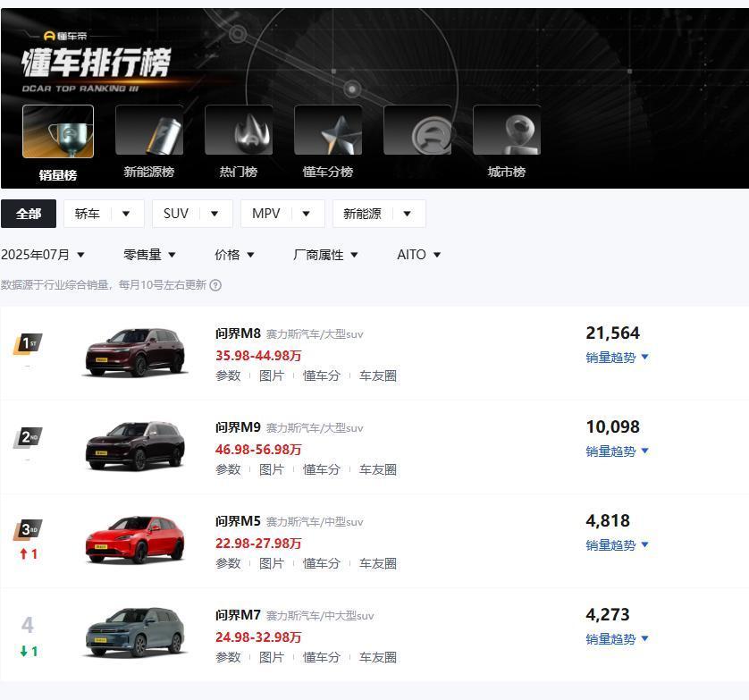Open 懂车分 for 问界M9

click(x=322, y=469)
